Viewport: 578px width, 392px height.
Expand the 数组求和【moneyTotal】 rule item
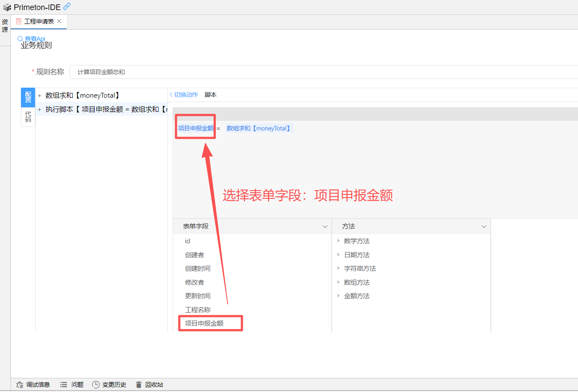pos(39,95)
